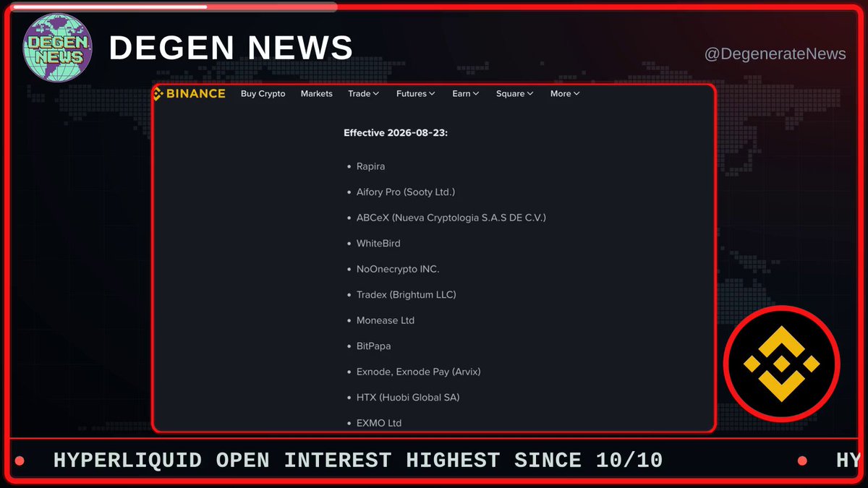Expand the Trade dropdown

pos(365,94)
